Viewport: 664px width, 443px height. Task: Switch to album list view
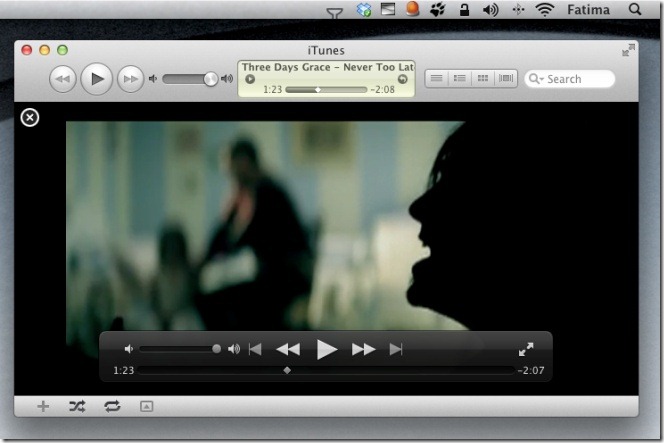(x=459, y=78)
